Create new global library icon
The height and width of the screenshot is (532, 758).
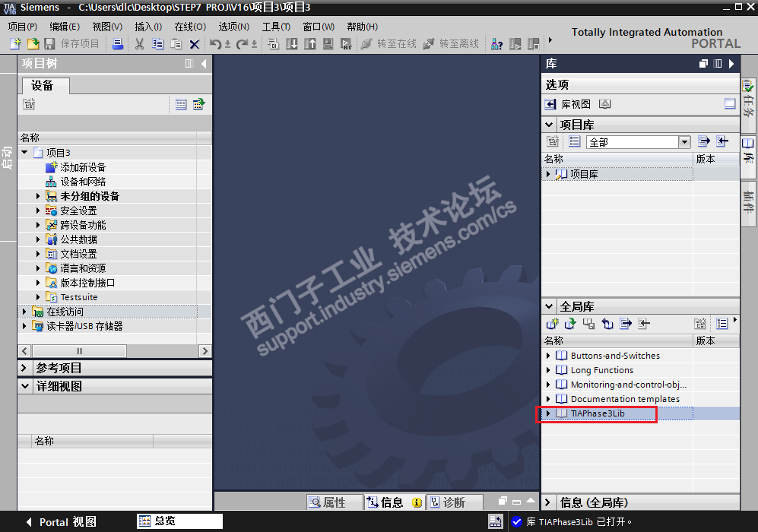tap(552, 324)
